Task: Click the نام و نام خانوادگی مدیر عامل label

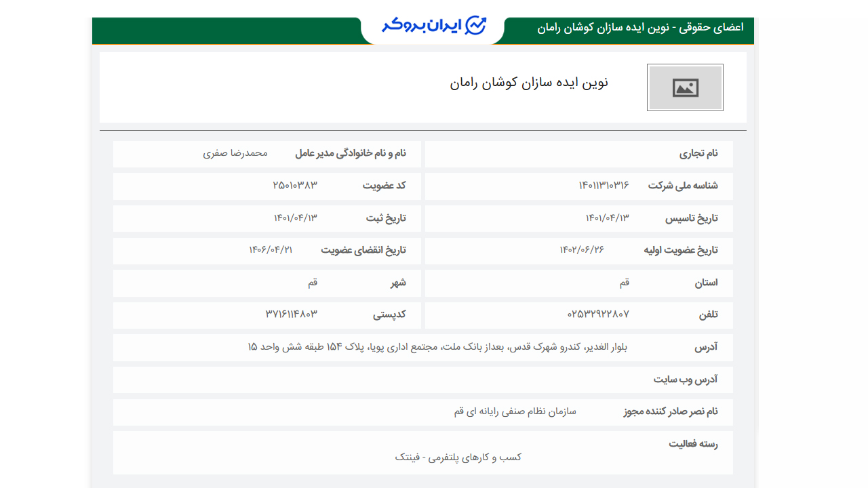Action: 350,153
